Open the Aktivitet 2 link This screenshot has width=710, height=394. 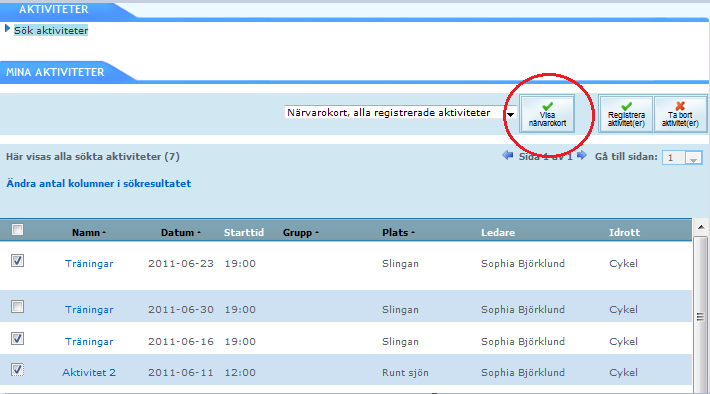(89, 373)
